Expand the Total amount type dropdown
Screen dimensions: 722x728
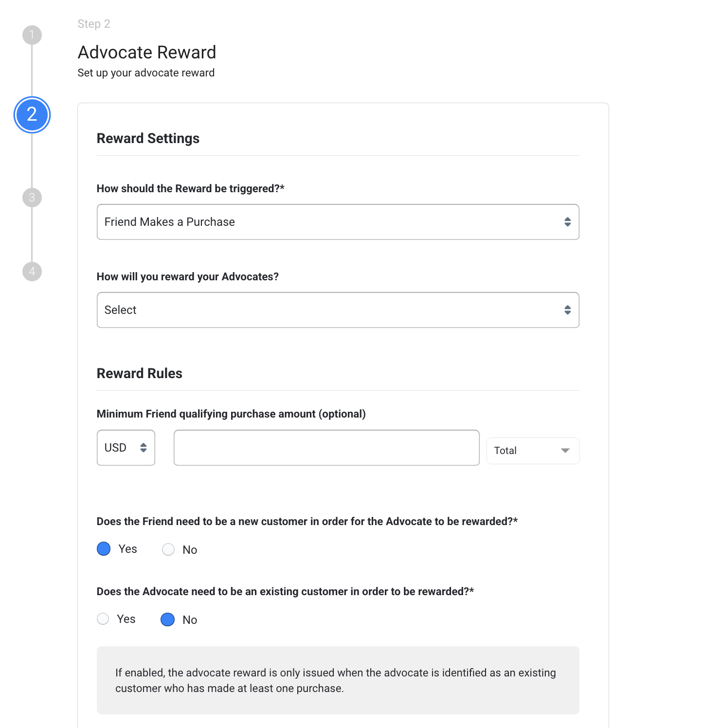point(533,451)
